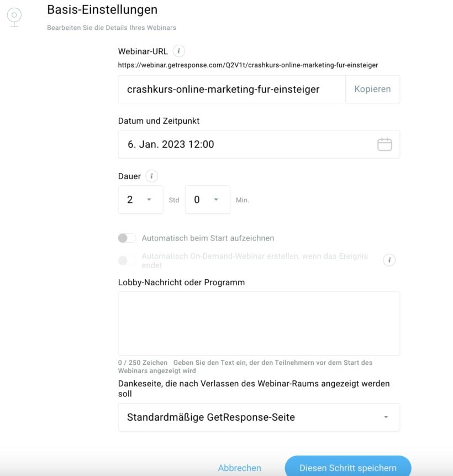Open the calendar date picker icon
Viewport: 453px width, 476px height.
pyautogui.click(x=384, y=144)
